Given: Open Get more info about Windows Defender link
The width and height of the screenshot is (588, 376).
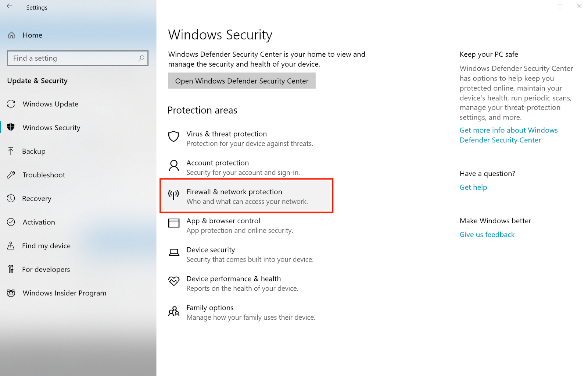Looking at the screenshot, I should tap(509, 135).
